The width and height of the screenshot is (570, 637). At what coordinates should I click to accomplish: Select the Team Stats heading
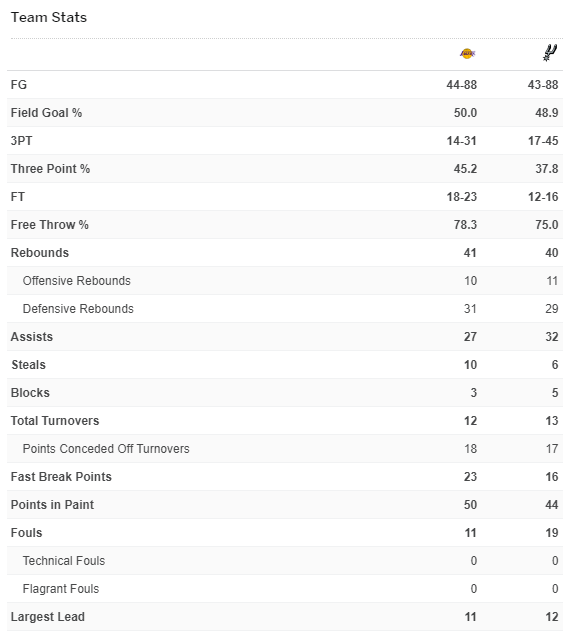click(49, 17)
